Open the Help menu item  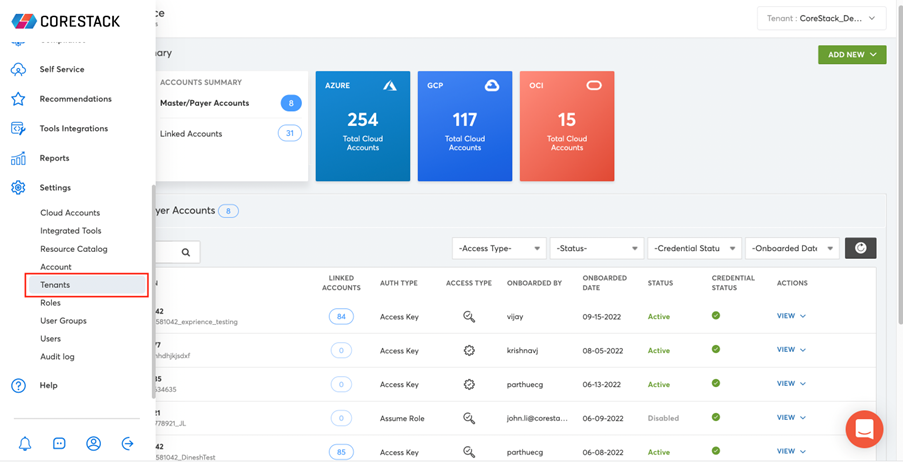(x=48, y=385)
